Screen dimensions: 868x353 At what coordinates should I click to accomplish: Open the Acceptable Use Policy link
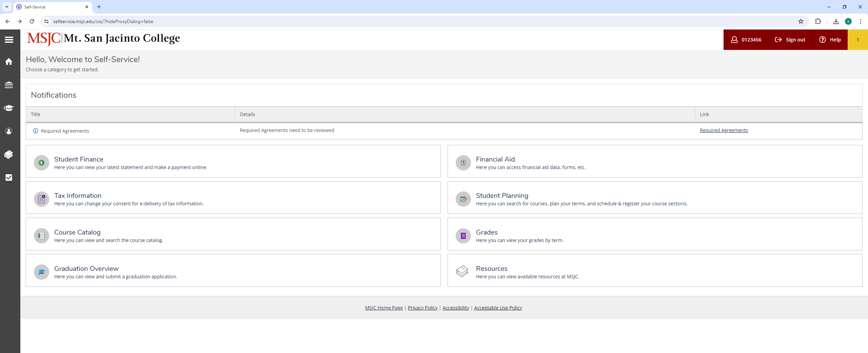(x=498, y=308)
